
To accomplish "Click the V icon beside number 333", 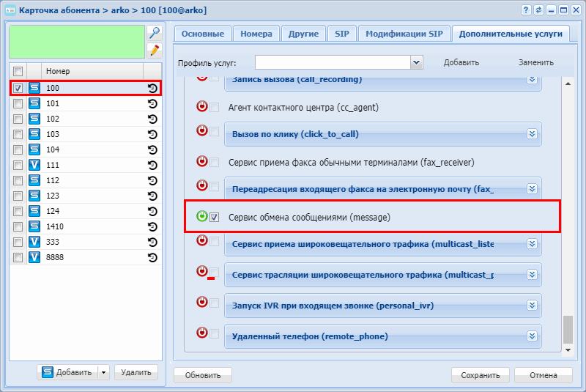I will [34, 242].
